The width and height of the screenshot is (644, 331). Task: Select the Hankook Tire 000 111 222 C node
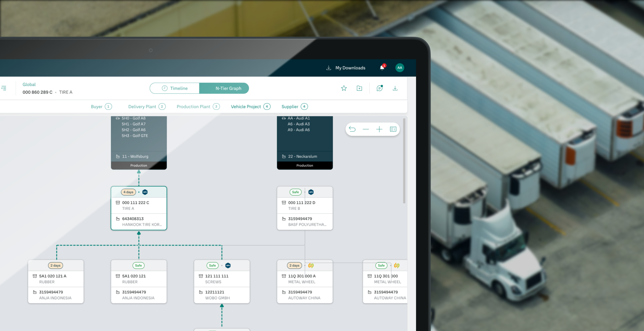[x=139, y=208]
